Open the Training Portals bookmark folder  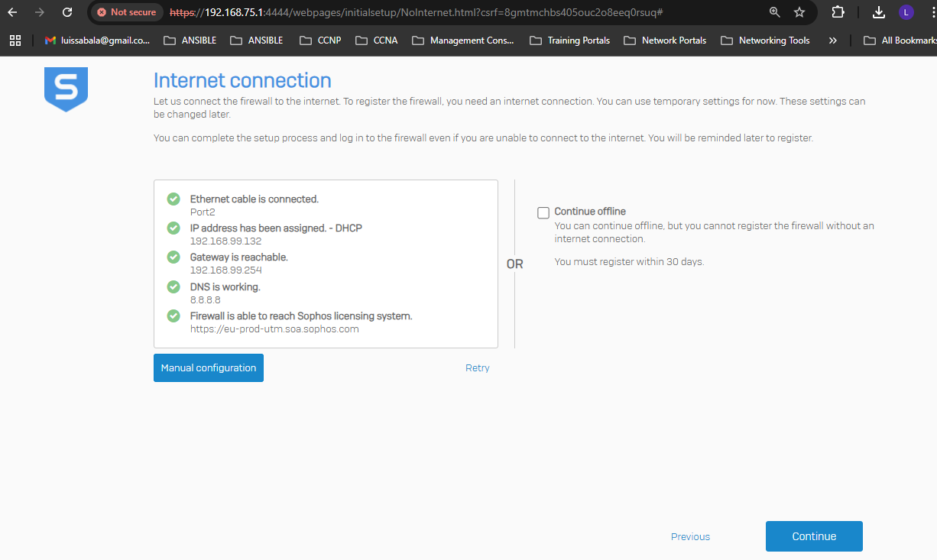pos(569,40)
